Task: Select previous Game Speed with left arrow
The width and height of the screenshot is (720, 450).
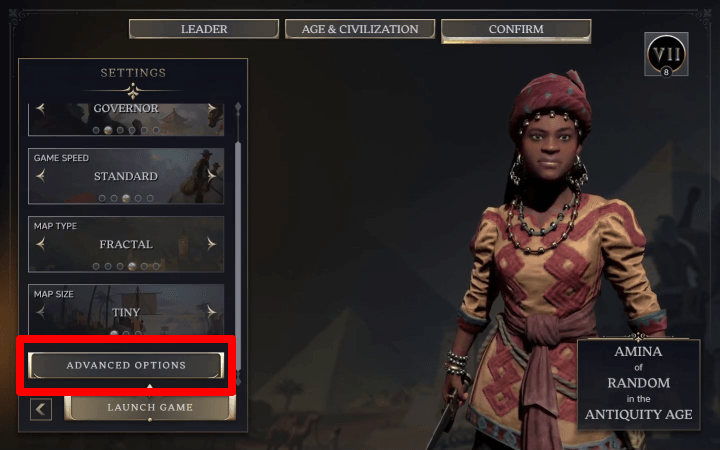Action: (x=41, y=176)
